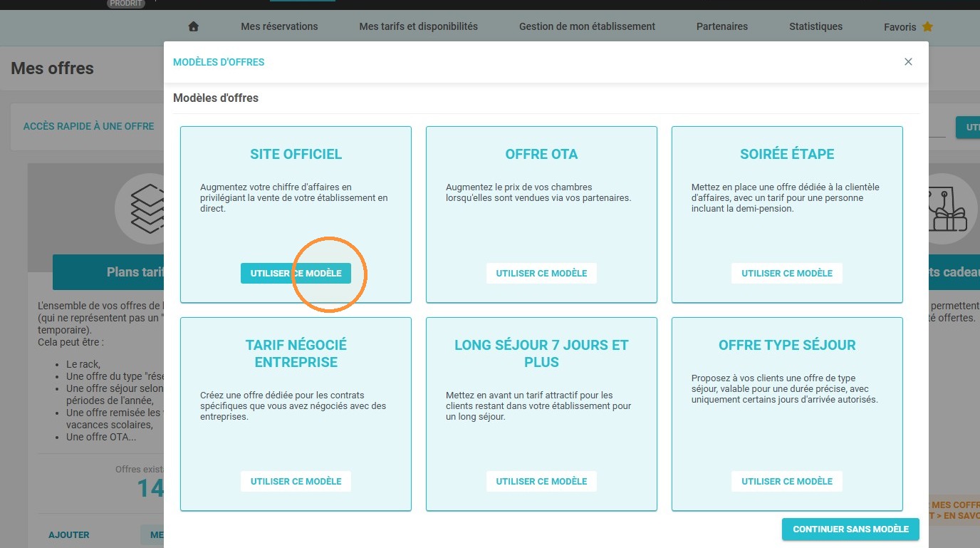Viewport: 980px width, 548px height.
Task: Click the Ajouter link
Action: click(x=69, y=535)
